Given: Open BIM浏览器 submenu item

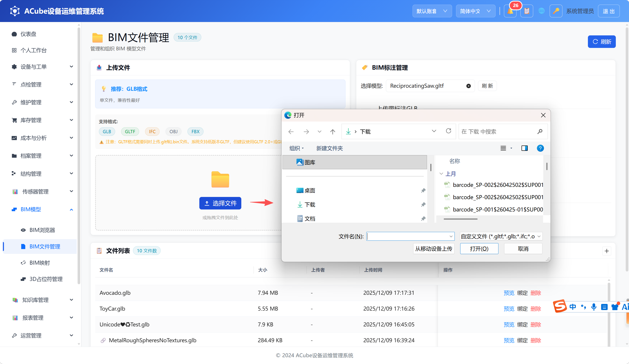Looking at the screenshot, I should [x=42, y=230].
